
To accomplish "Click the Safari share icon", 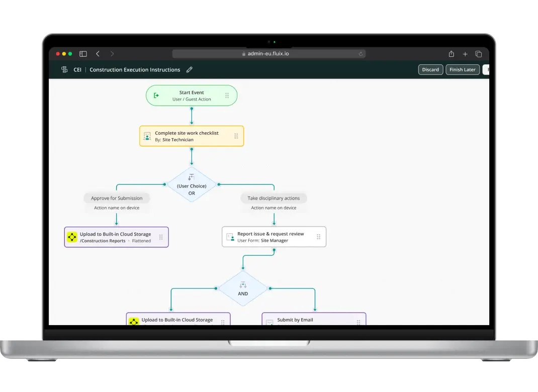I will 451,54.
